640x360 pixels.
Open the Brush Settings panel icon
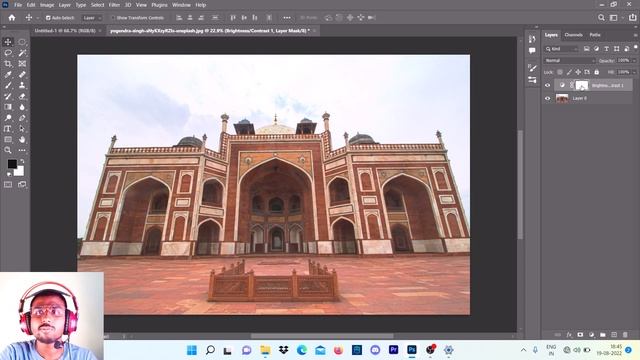(532, 68)
